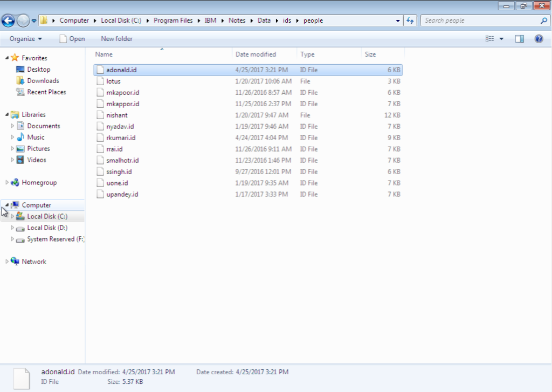The width and height of the screenshot is (552, 392).
Task: Select the nishant file icon
Action: tap(100, 115)
